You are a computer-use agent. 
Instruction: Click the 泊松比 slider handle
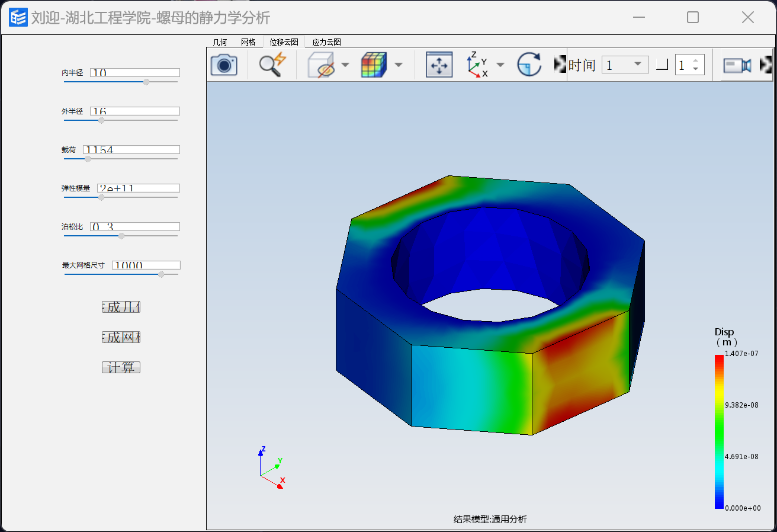[x=121, y=236]
